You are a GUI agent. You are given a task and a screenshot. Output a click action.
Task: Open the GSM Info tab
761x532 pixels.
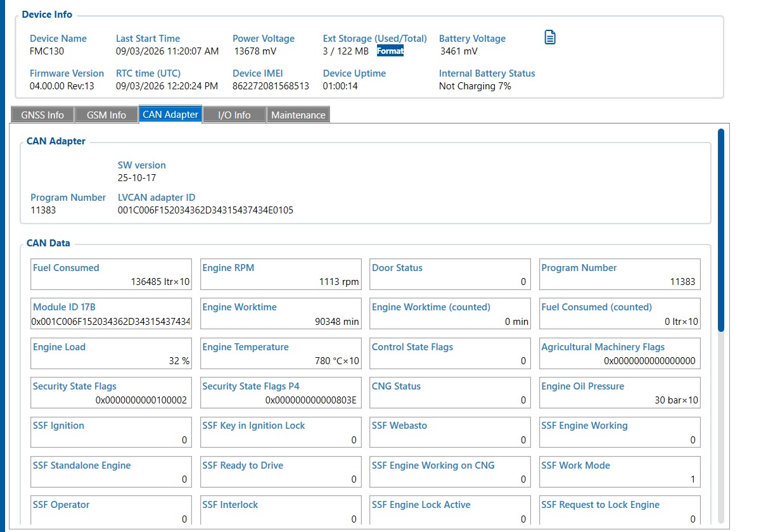click(x=106, y=115)
